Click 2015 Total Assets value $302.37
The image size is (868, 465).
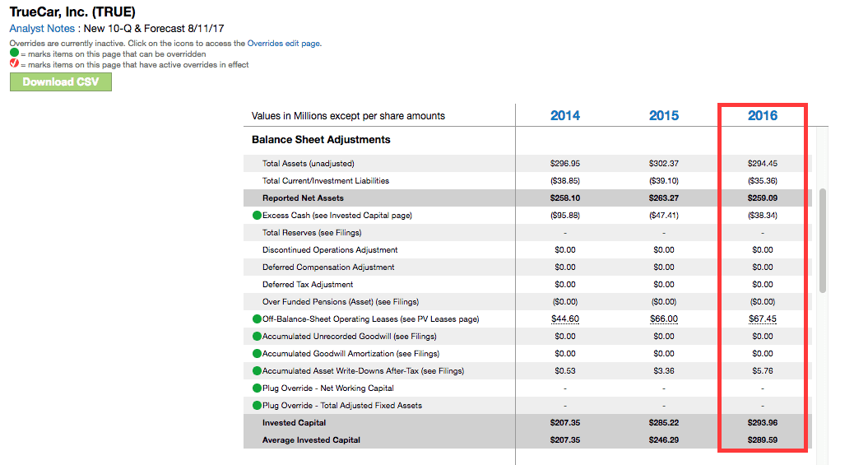click(664, 163)
